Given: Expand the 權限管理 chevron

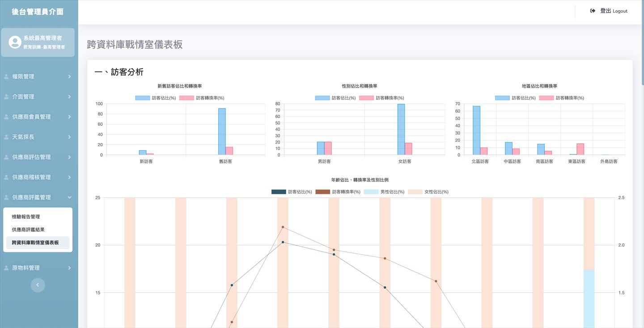Looking at the screenshot, I should pos(69,76).
